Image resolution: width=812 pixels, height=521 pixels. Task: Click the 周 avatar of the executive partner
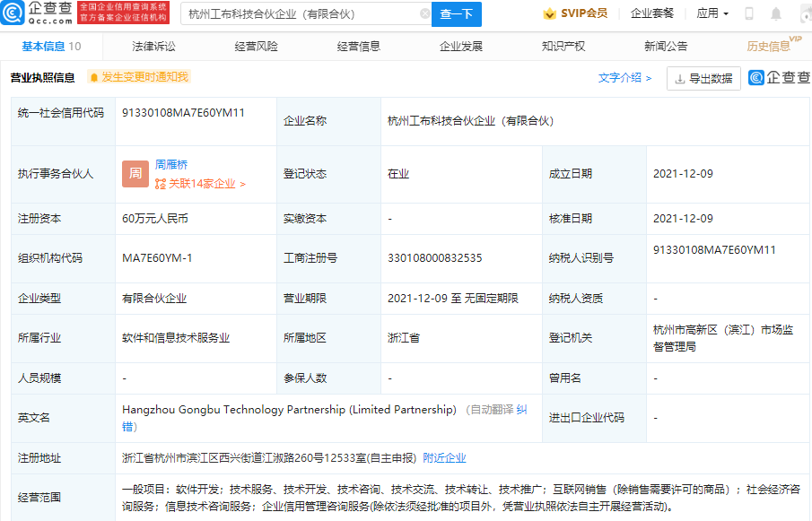point(135,174)
